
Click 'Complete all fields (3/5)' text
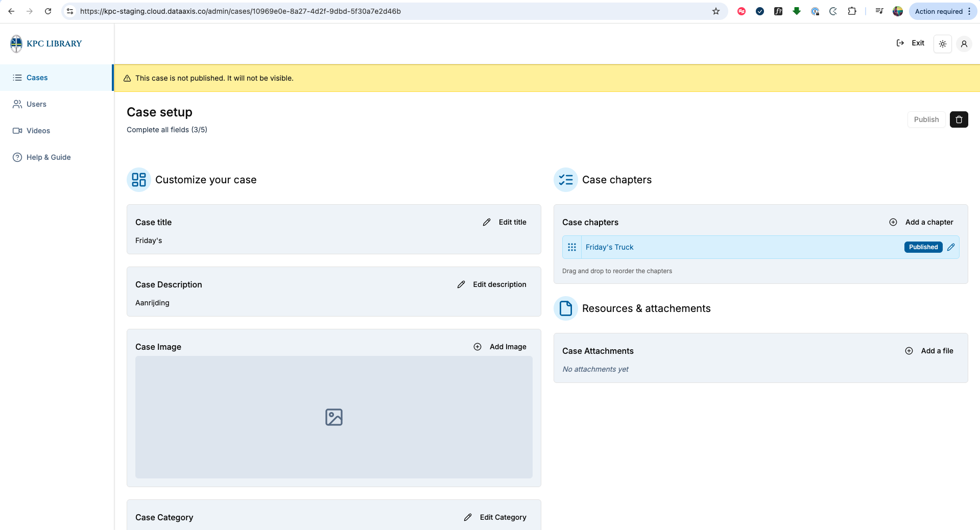(x=167, y=130)
